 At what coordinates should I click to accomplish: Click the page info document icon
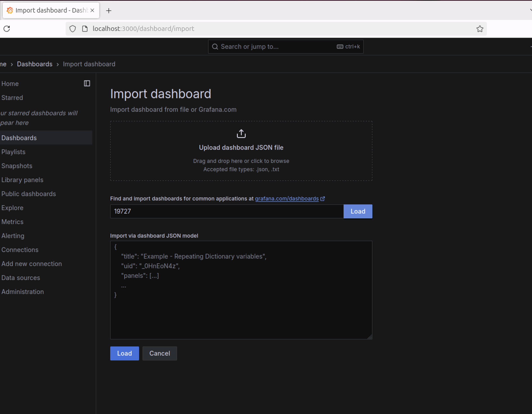[x=85, y=29]
